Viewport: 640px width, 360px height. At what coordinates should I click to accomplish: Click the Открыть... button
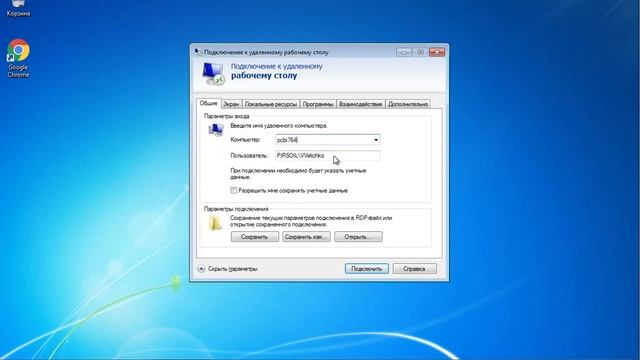coord(358,237)
